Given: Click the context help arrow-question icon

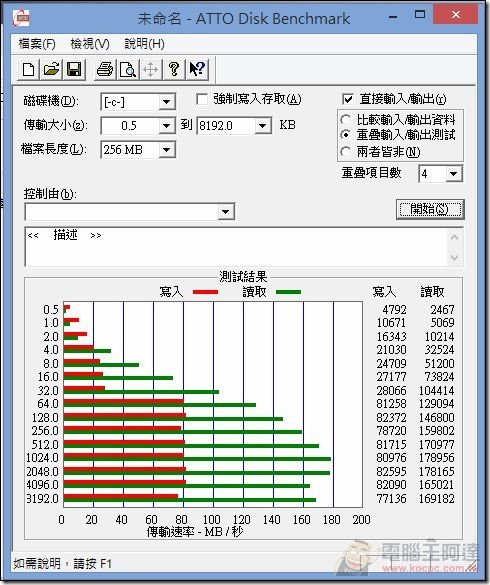Looking at the screenshot, I should pyautogui.click(x=197, y=69).
